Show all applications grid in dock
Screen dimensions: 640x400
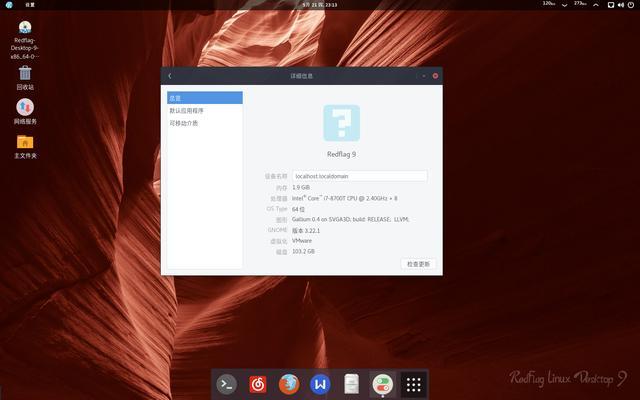[413, 384]
